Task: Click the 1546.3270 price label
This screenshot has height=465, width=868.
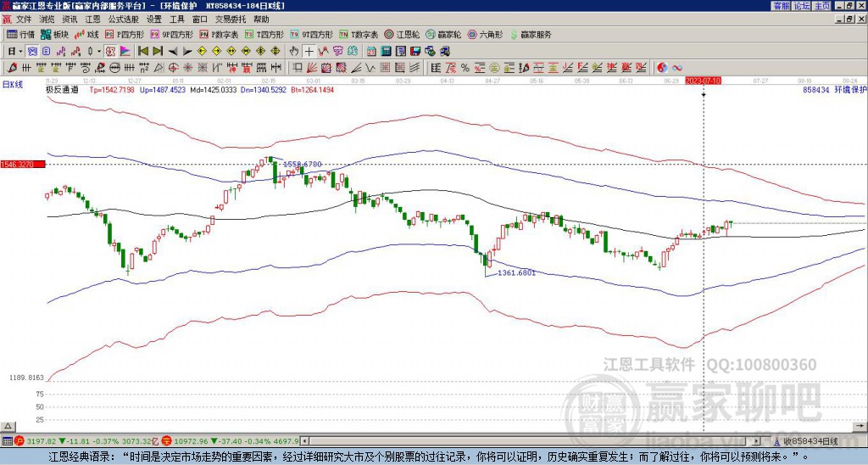Action: (x=22, y=165)
